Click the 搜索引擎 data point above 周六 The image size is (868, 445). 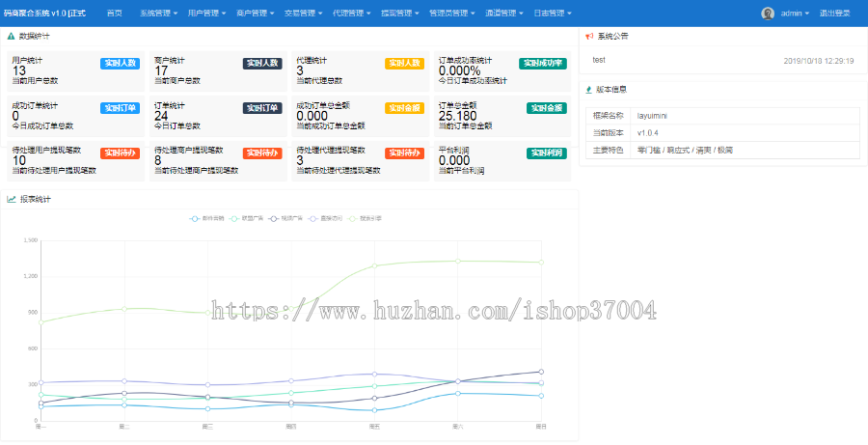(x=458, y=261)
